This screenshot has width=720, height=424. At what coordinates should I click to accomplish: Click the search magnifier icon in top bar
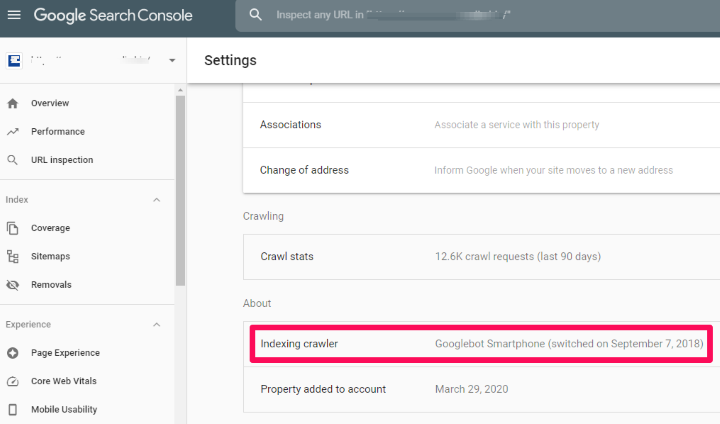[255, 15]
